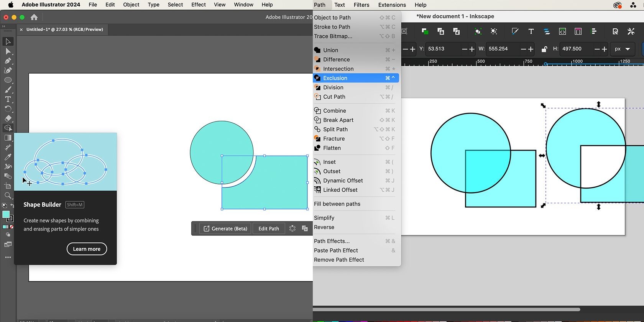644x322 pixels.
Task: Open Inkscape Align and Distribute icon
Action: coord(594,31)
